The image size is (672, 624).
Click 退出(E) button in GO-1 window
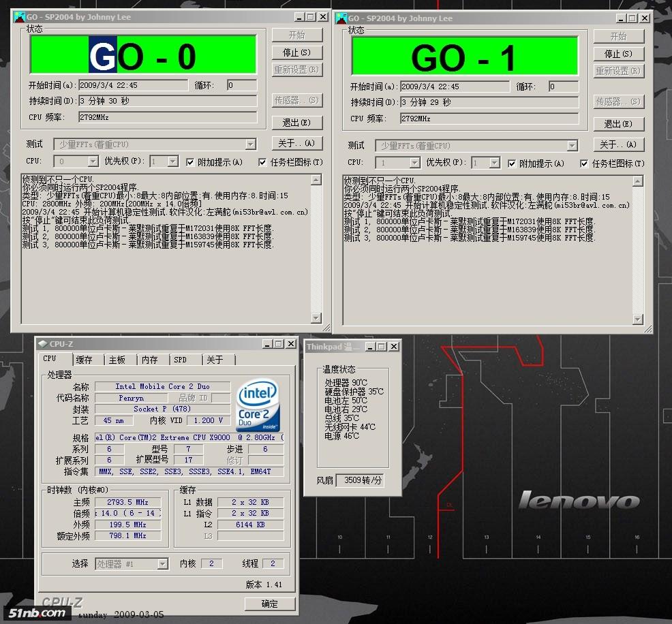pyautogui.click(x=618, y=124)
